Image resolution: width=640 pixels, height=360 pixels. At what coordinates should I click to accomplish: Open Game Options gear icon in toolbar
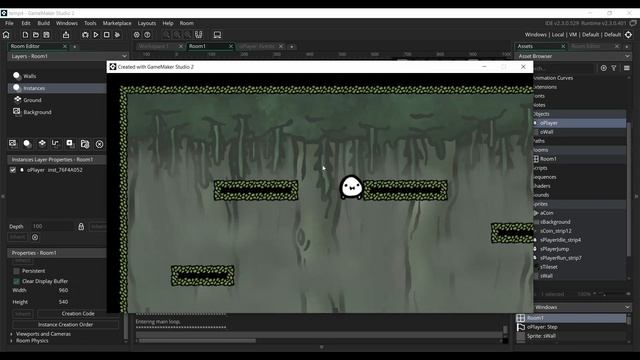pyautogui.click(x=137, y=35)
